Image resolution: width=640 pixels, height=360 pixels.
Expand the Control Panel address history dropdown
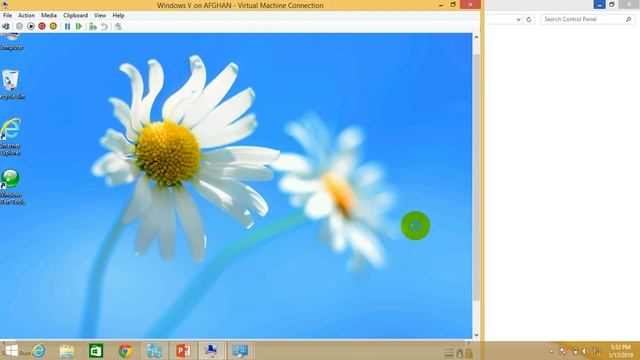518,19
